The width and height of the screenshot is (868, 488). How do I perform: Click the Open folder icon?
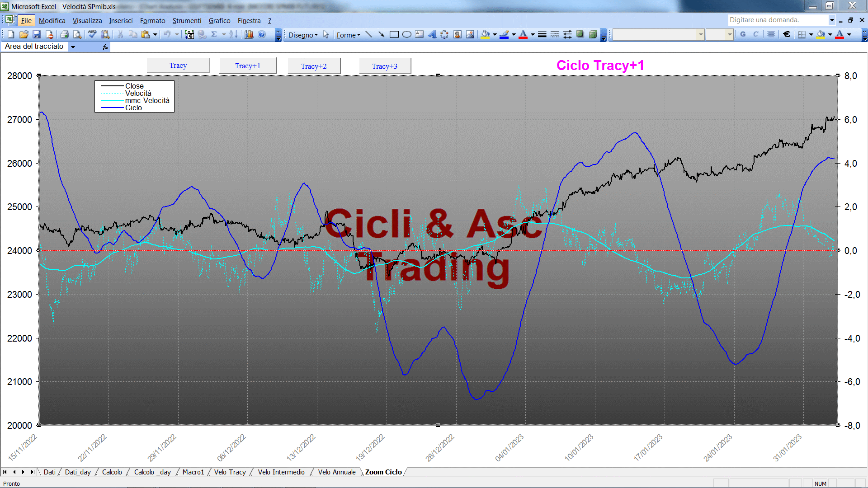coord(24,35)
